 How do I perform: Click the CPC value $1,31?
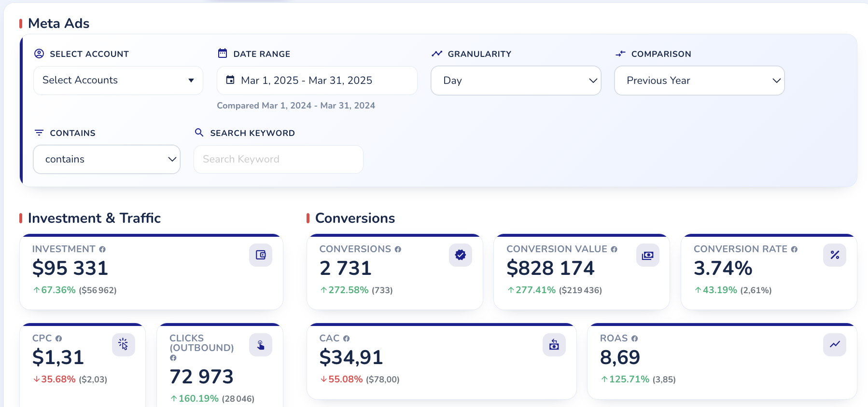click(58, 357)
